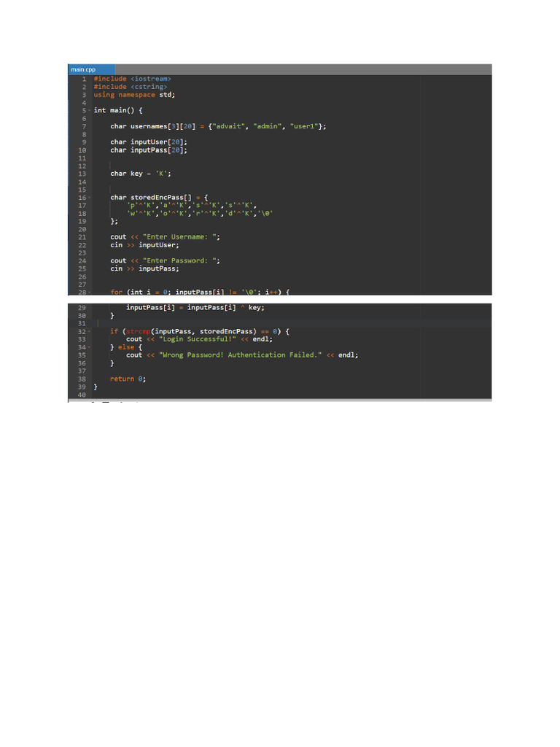Click the encoded row starting with 'w'^'K'
This screenshot has height=747, width=560.
(200, 214)
